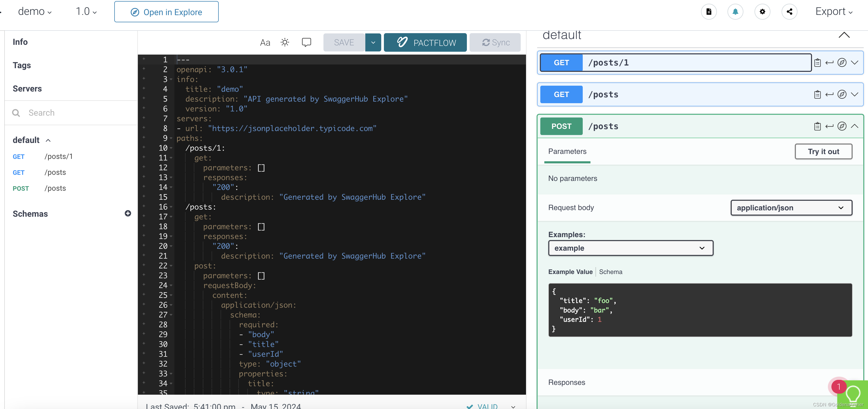Expand validation status chevron beside VALID
Viewport: 868px width, 409px height.
(513, 407)
